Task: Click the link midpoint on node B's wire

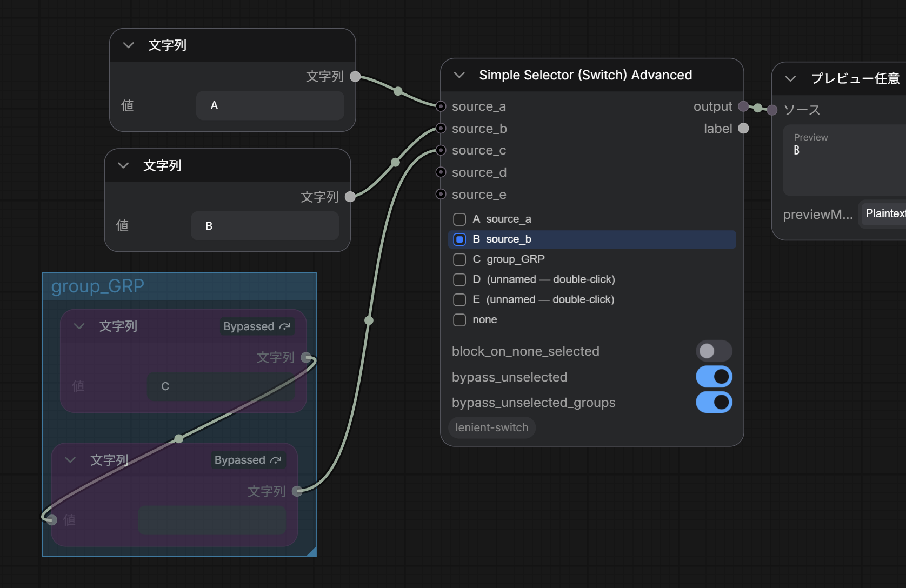Action: (x=396, y=162)
